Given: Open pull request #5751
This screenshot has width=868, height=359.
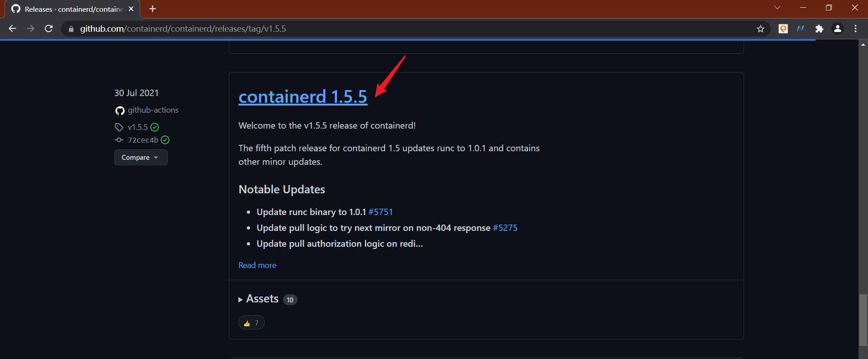Looking at the screenshot, I should pos(381,212).
